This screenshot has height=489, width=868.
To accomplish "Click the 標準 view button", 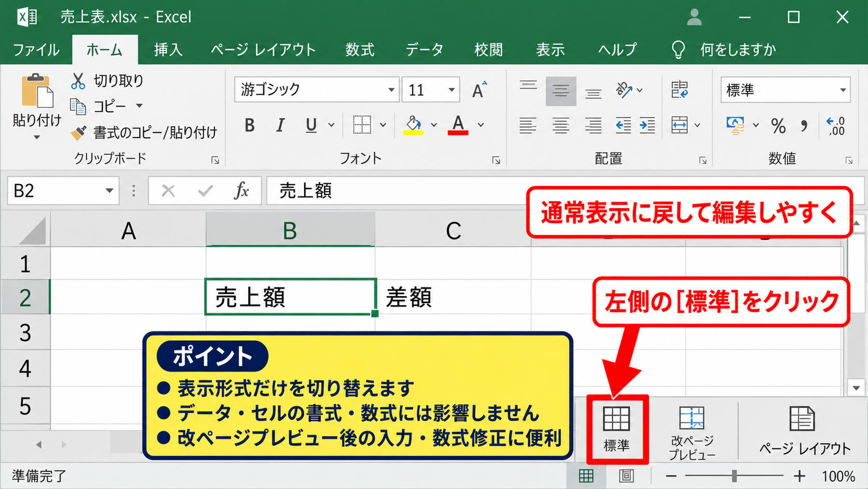I will pyautogui.click(x=617, y=429).
